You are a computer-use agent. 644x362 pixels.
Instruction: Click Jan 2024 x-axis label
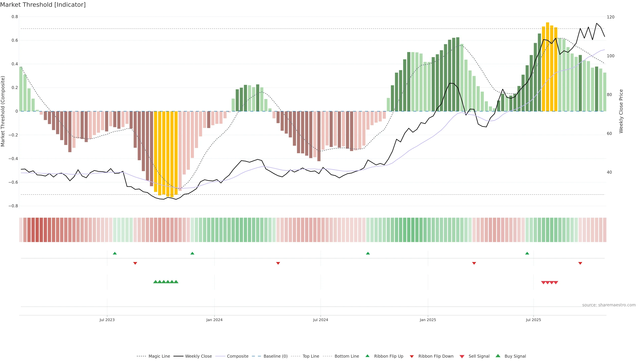pyautogui.click(x=214, y=320)
